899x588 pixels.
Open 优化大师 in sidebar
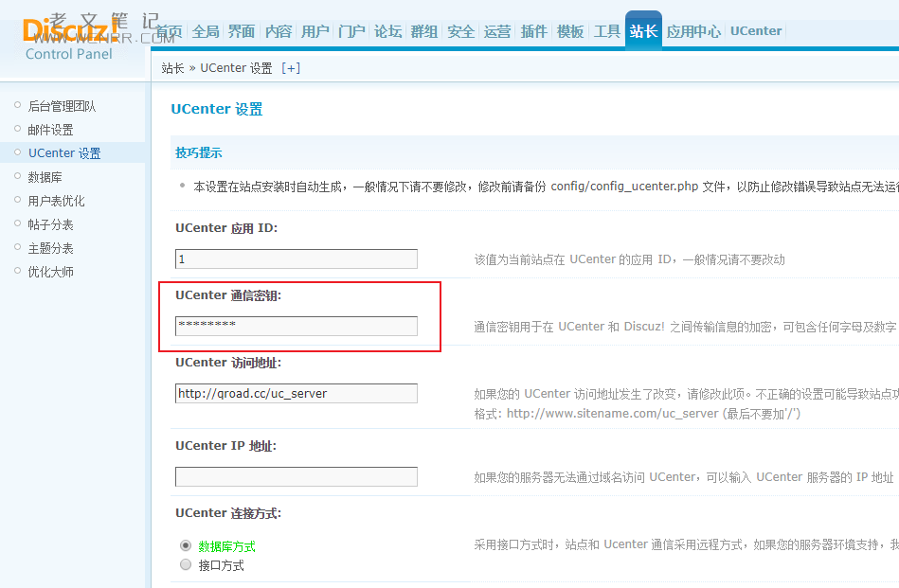50,272
